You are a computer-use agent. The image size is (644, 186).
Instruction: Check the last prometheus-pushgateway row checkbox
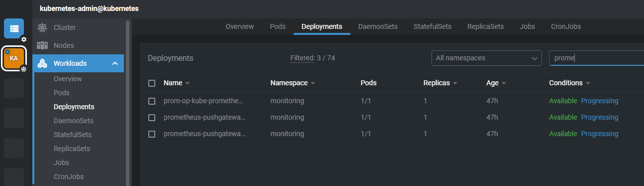[152, 134]
